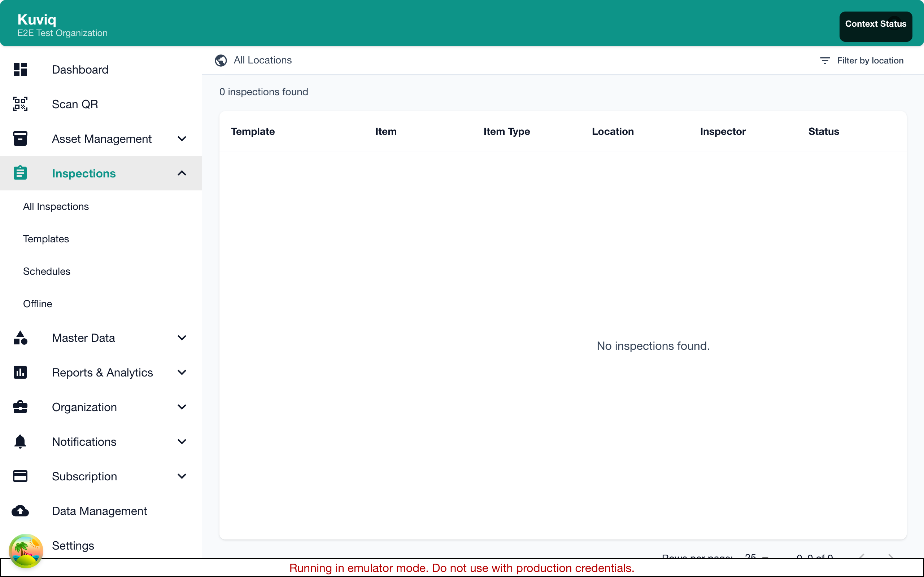
Task: Click the Status column header
Action: pos(823,132)
